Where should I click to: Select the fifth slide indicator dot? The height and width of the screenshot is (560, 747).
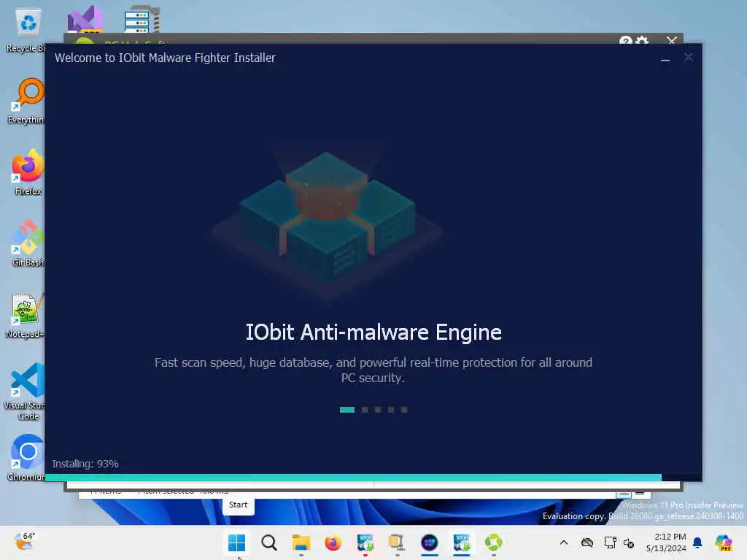[404, 410]
